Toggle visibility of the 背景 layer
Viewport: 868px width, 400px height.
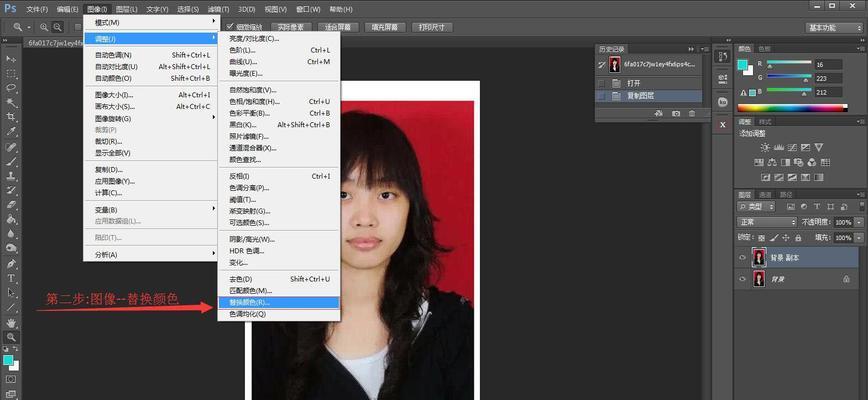[x=742, y=279]
